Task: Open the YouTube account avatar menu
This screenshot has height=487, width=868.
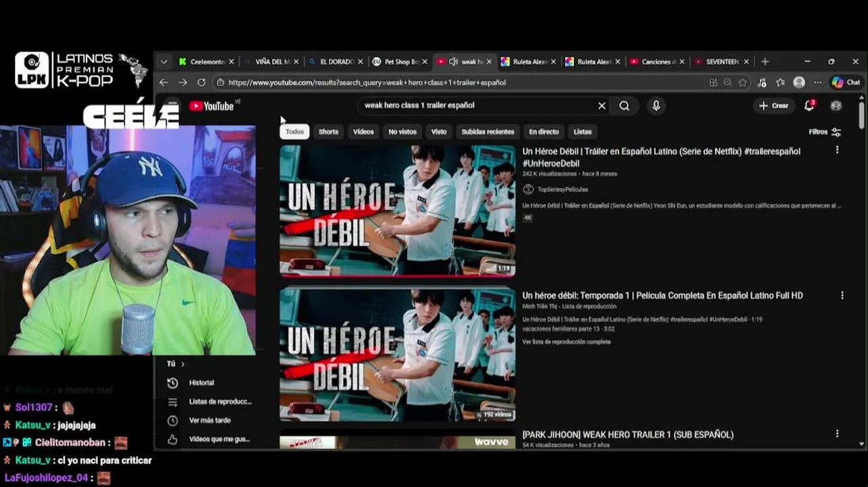Action: [x=836, y=106]
